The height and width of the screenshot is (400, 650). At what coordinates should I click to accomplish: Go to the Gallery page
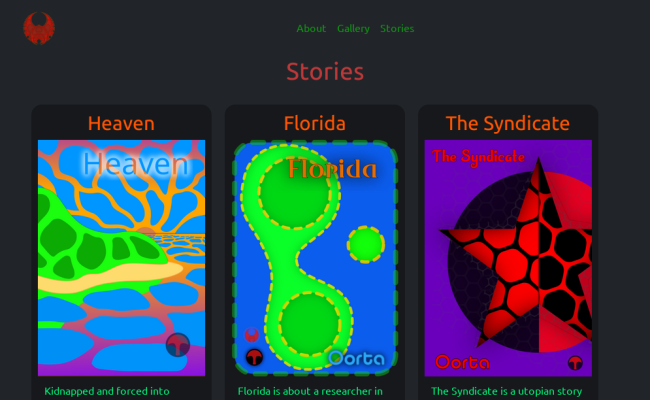353,29
